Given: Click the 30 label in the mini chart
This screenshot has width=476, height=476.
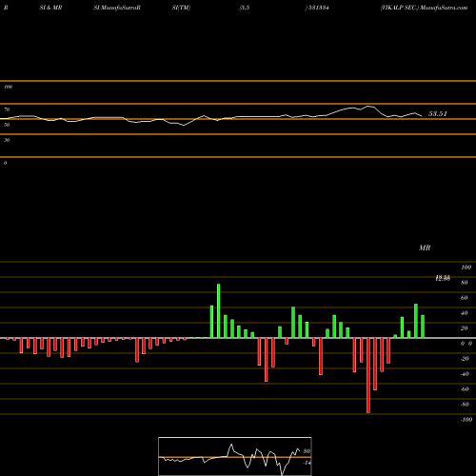Looking at the screenshot, I should click(307, 451).
